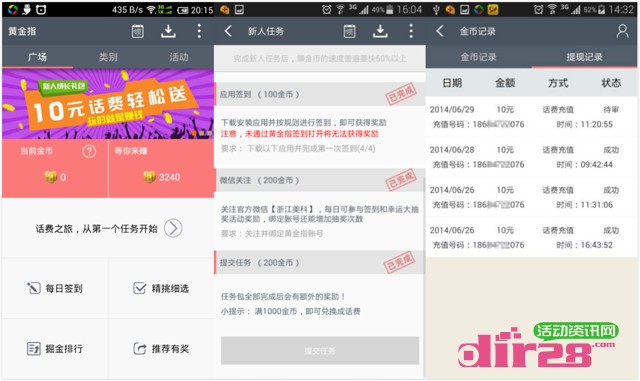The image size is (640, 381).
Task: Open the user profile icon in 金币记录 header
Action: click(x=622, y=31)
